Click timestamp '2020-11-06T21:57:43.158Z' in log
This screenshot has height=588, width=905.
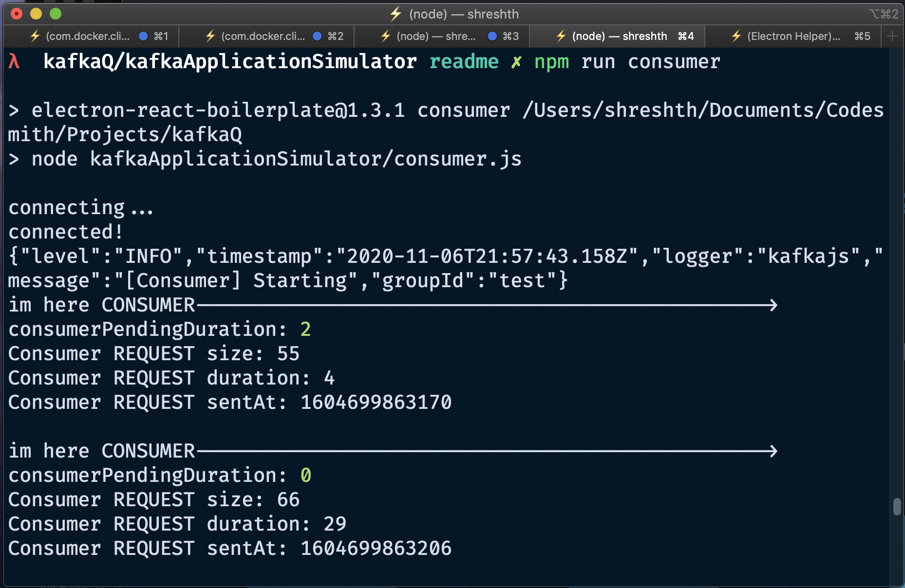pos(487,257)
